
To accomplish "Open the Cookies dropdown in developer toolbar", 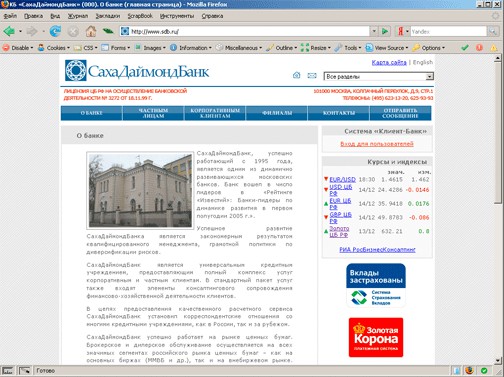I will pyautogui.click(x=54, y=48).
